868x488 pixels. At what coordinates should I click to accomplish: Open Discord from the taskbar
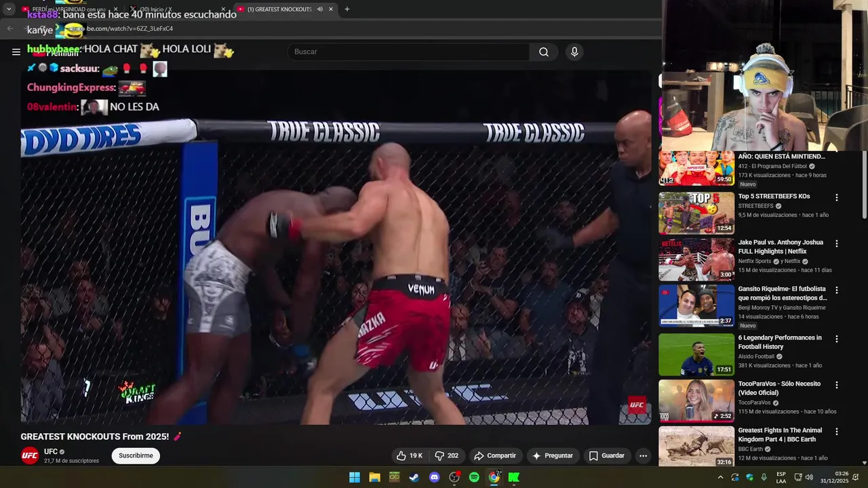pyautogui.click(x=434, y=477)
